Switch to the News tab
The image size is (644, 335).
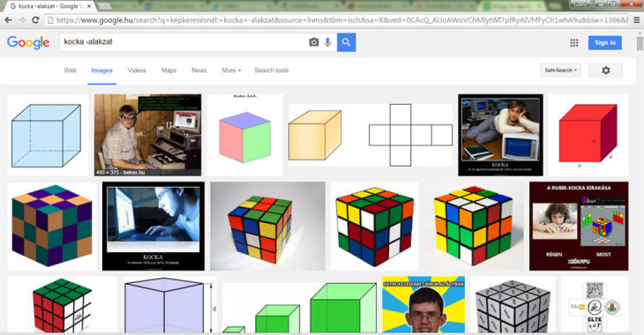click(199, 71)
